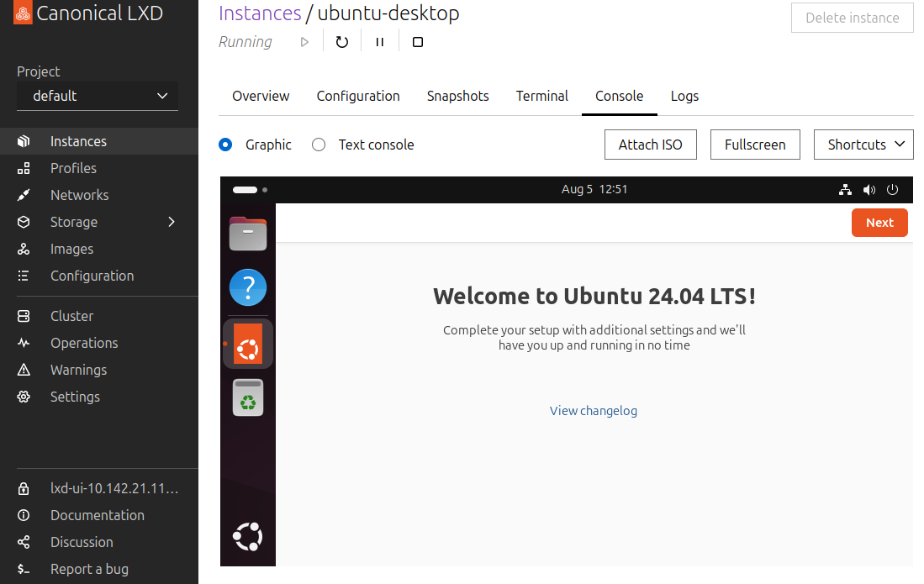
Task: Click the orange Next button
Action: click(879, 223)
